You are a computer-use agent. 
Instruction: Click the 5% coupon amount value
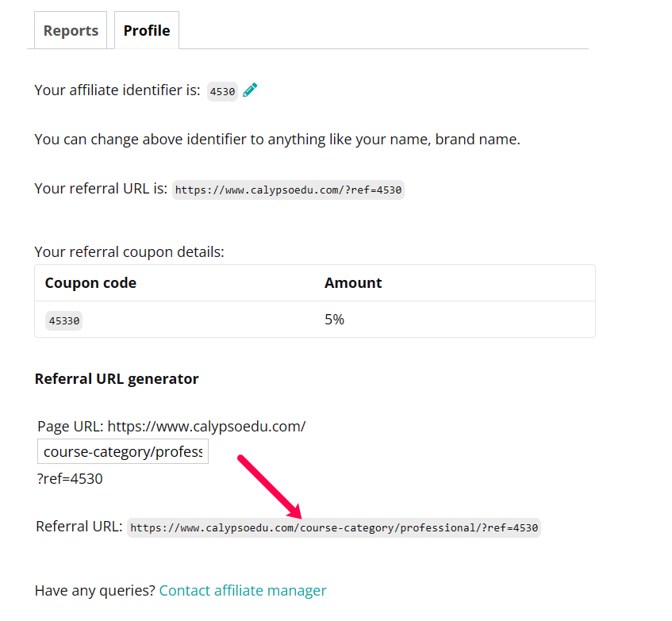tap(334, 320)
